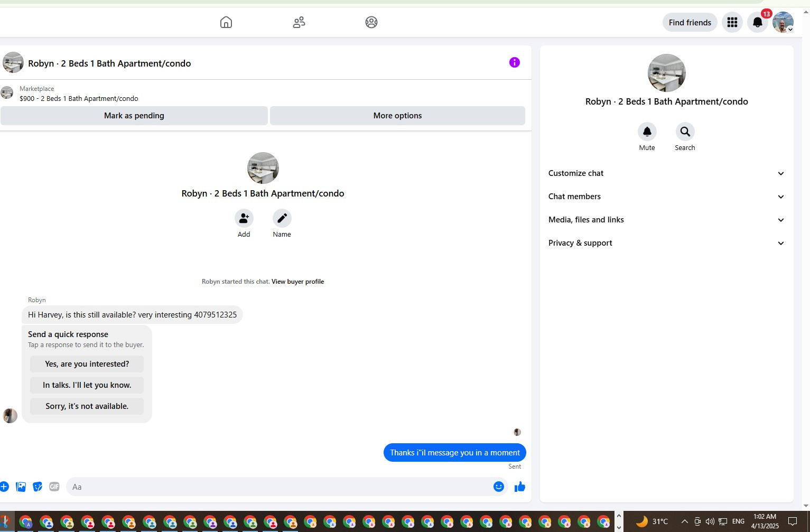The width and height of the screenshot is (810, 532).
Task: Click the pencil Name icon to rename chat
Action: 282,218
